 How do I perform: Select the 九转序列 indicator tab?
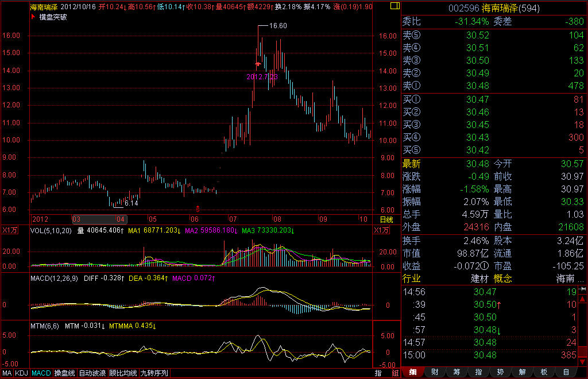coord(154,373)
